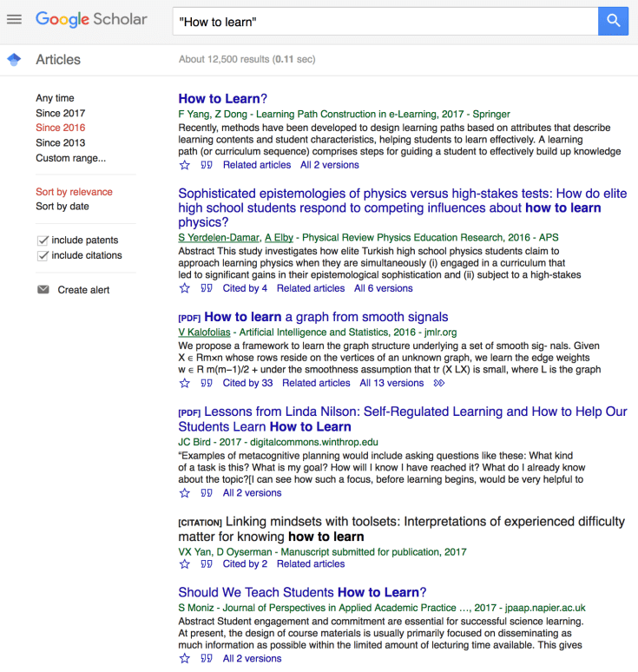Uncheck the include patents checkbox
This screenshot has height=672, width=638.
click(x=43, y=240)
